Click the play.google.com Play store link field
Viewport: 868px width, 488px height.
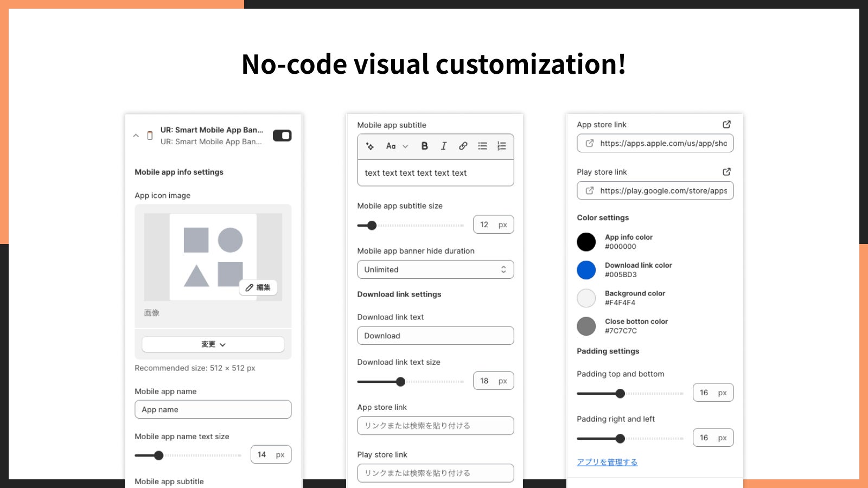tap(655, 190)
